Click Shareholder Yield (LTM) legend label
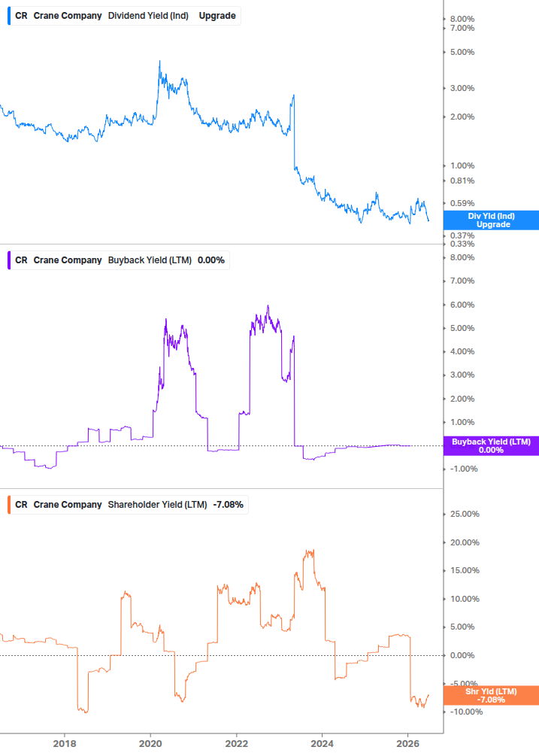This screenshot has height=756, width=539. pos(158,505)
